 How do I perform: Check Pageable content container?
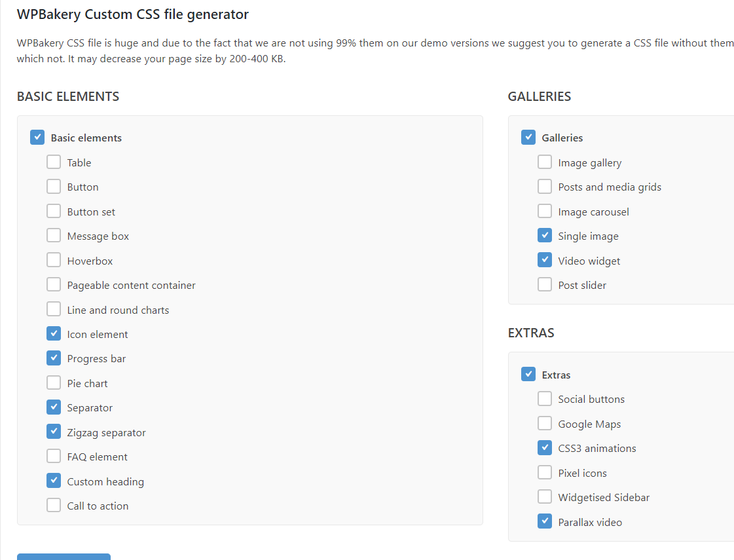(x=54, y=285)
